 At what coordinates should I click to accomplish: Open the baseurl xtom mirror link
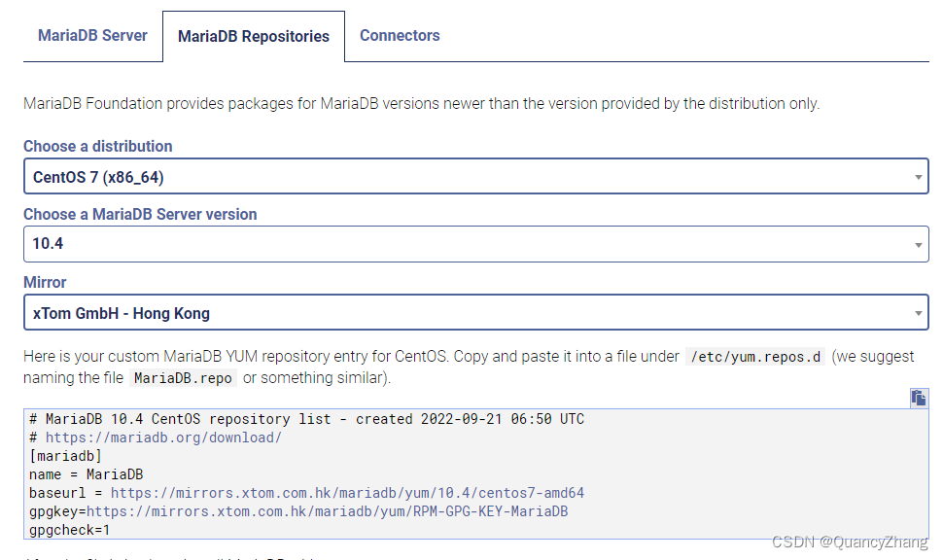click(x=348, y=492)
